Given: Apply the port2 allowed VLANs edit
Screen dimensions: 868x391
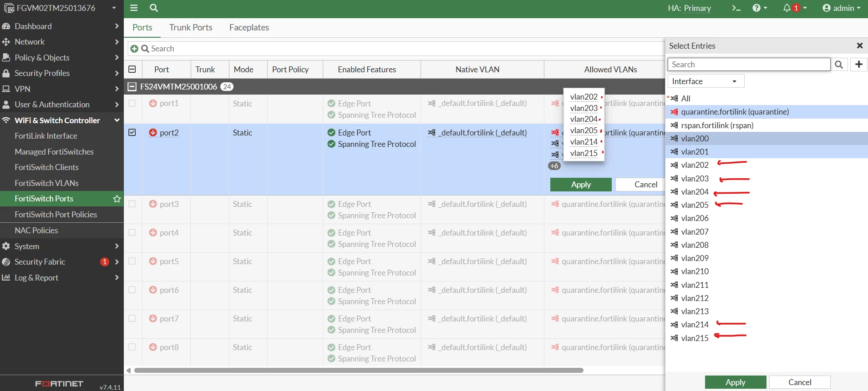Looking at the screenshot, I should coord(581,185).
